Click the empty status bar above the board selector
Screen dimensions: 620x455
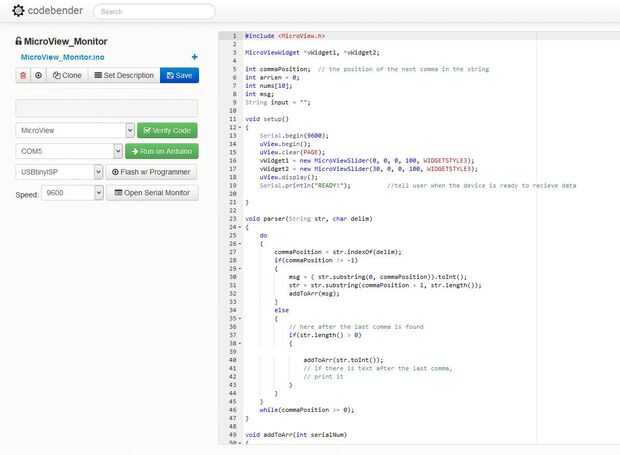pos(107,108)
